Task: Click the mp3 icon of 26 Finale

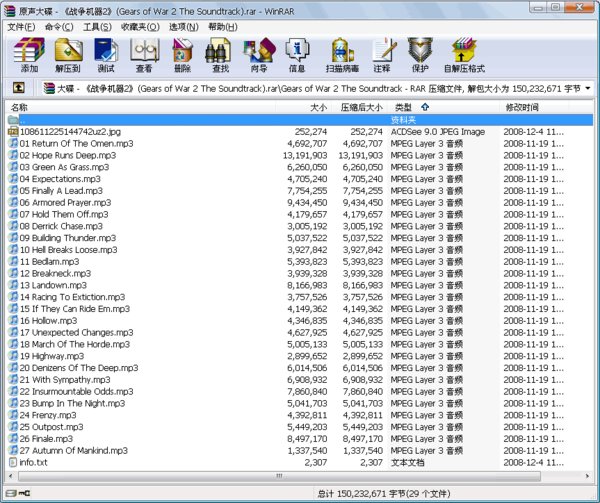Action: [x=13, y=438]
